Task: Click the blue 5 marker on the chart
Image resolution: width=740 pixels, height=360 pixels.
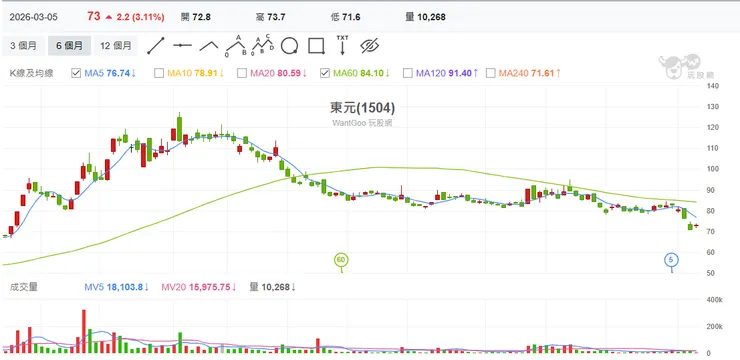Action: click(x=672, y=260)
